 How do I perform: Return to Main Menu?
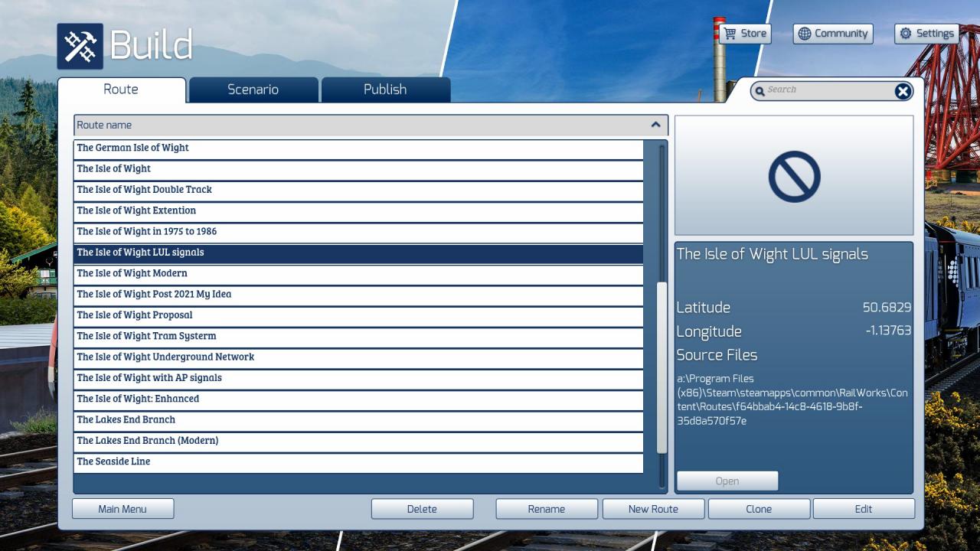[x=122, y=509]
